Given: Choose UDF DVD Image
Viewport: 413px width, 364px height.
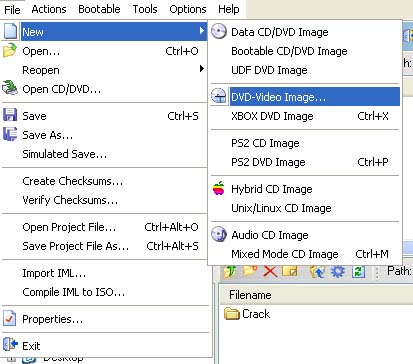Looking at the screenshot, I should (305, 70).
